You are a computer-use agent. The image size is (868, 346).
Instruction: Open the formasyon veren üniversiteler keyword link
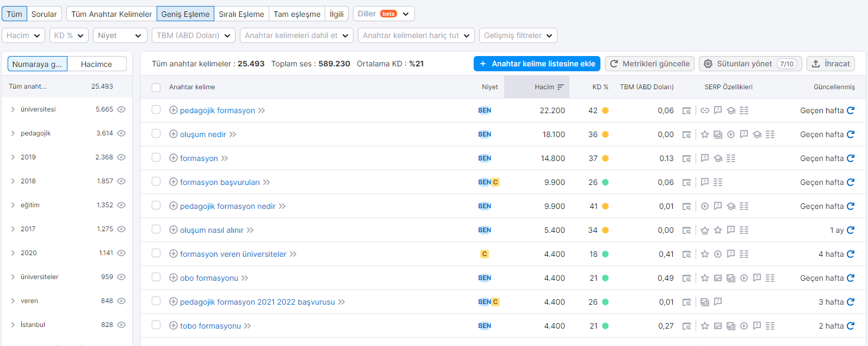233,254
